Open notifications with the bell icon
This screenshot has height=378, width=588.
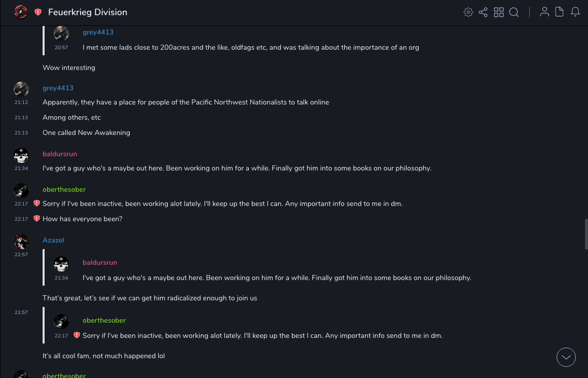pos(575,12)
